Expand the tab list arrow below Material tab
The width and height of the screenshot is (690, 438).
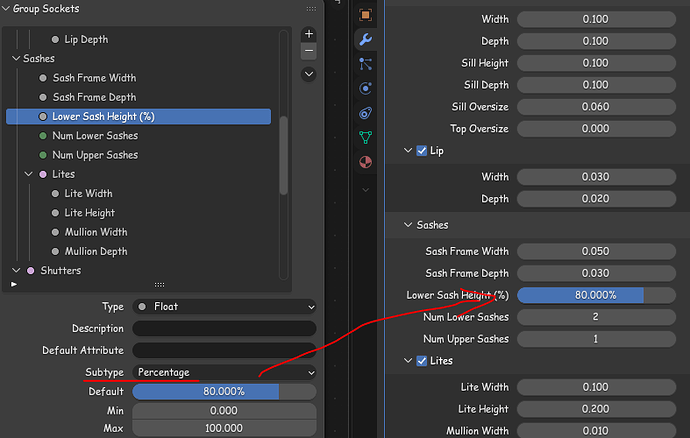[365, 190]
